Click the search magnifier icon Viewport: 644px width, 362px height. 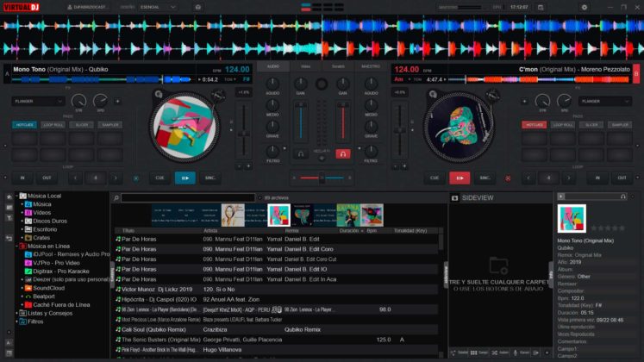(116, 198)
